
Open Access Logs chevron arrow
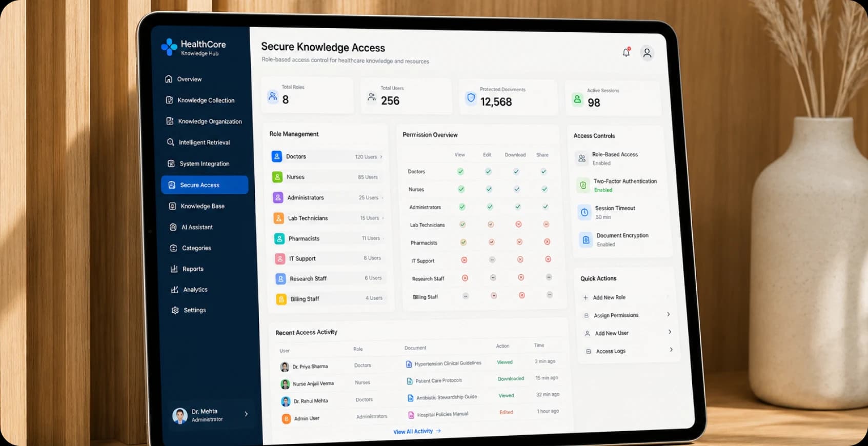coord(671,350)
